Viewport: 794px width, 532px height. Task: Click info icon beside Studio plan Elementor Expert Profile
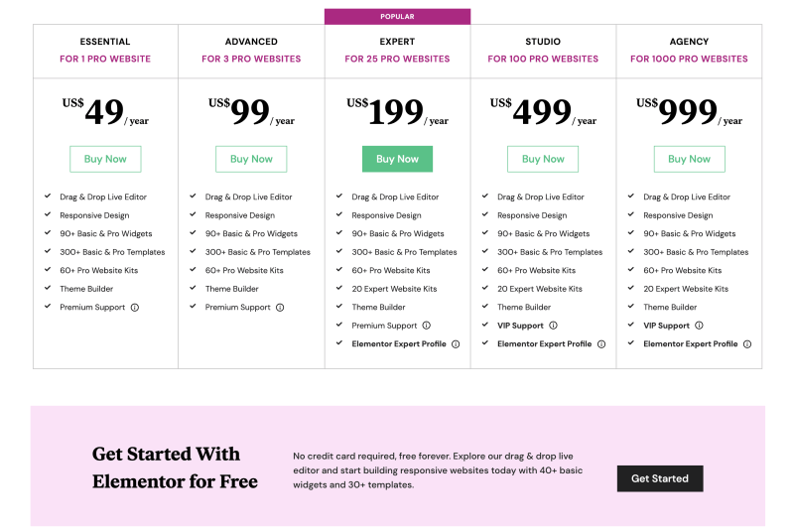(601, 344)
